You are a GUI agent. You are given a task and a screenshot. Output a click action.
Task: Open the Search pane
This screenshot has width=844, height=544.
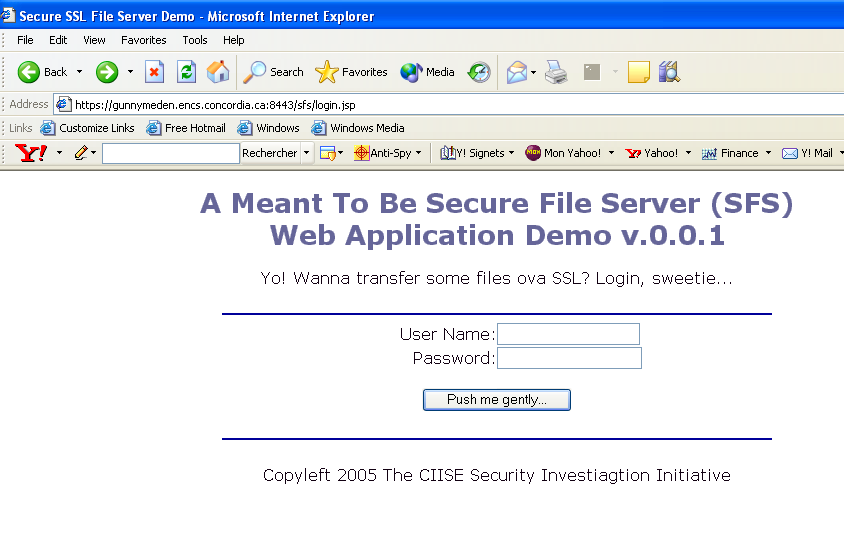(273, 72)
